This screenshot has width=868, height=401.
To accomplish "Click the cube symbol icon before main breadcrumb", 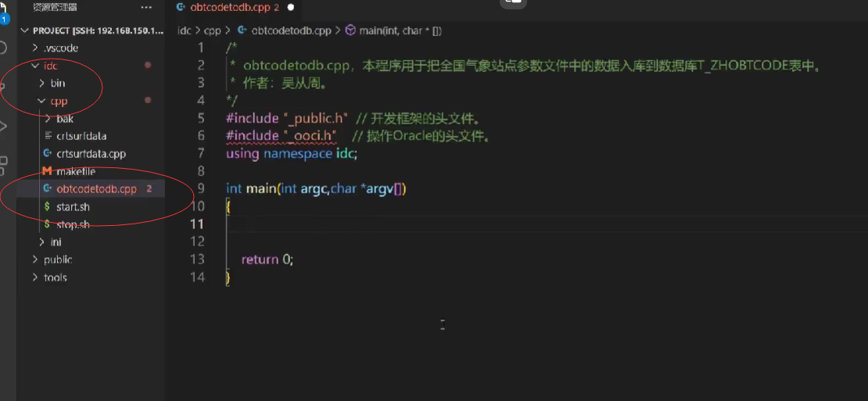I will [x=350, y=30].
